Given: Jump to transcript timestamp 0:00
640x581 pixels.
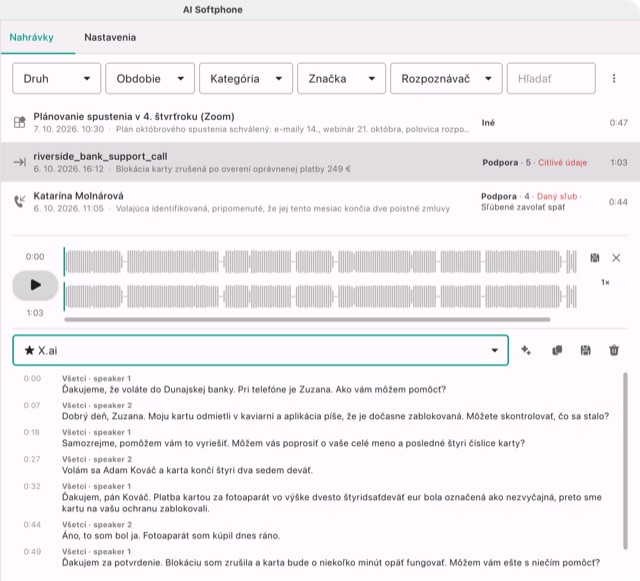Looking at the screenshot, I should tap(32, 378).
